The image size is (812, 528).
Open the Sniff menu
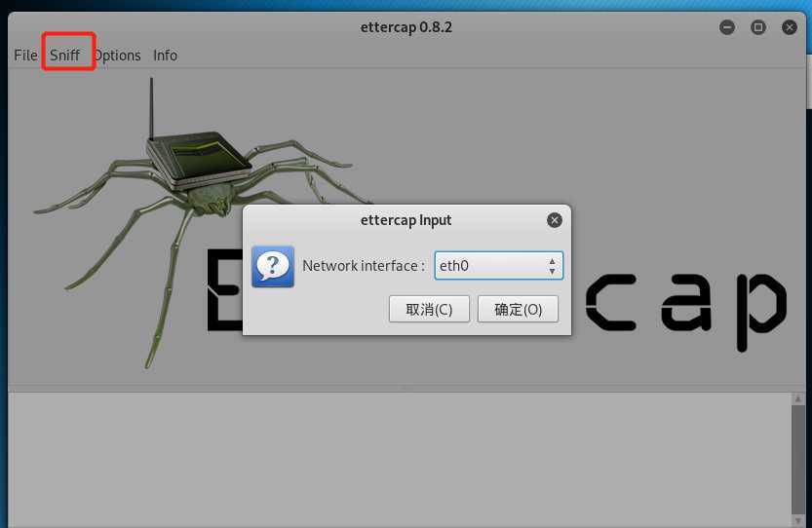tap(64, 55)
